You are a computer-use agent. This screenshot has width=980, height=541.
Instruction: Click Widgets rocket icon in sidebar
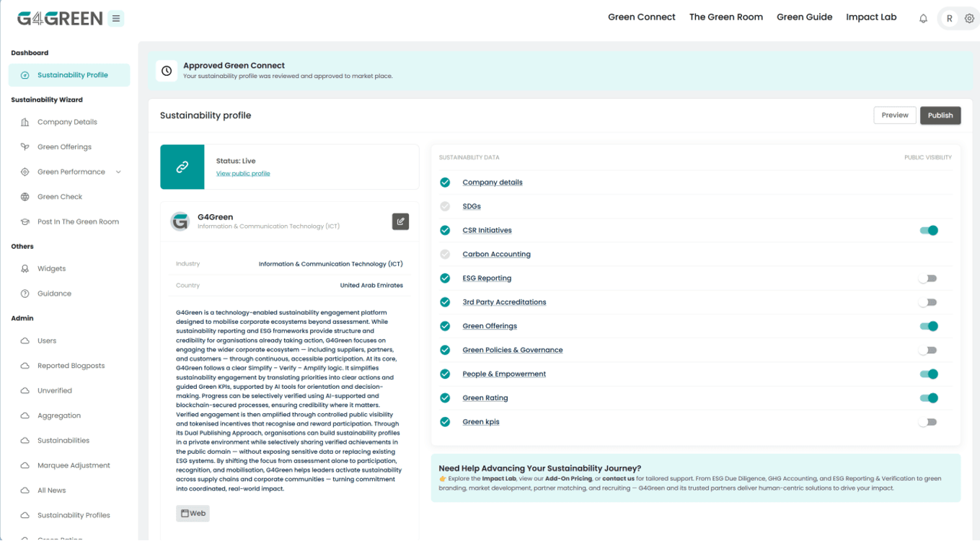pos(25,268)
